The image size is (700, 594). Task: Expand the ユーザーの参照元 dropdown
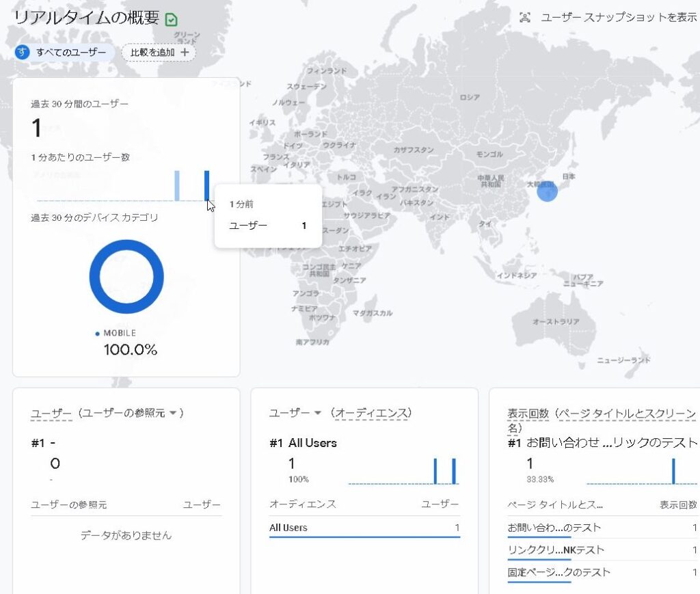point(173,413)
